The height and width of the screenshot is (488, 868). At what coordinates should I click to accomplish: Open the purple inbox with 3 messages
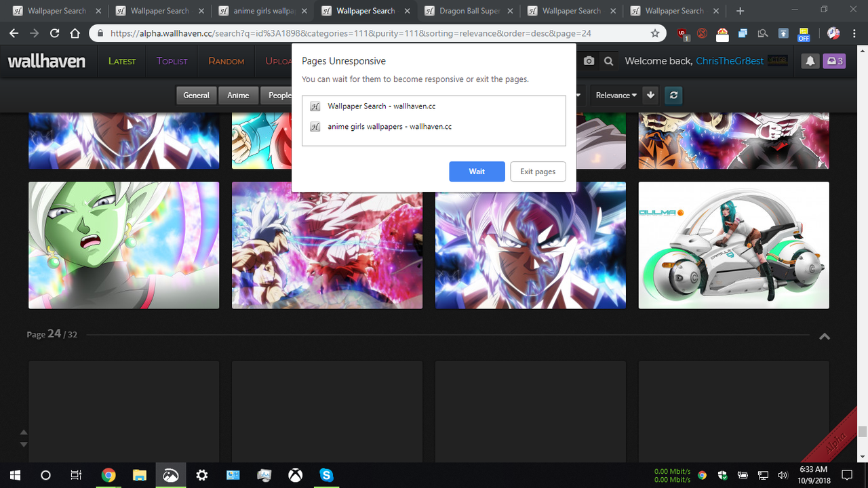click(834, 61)
